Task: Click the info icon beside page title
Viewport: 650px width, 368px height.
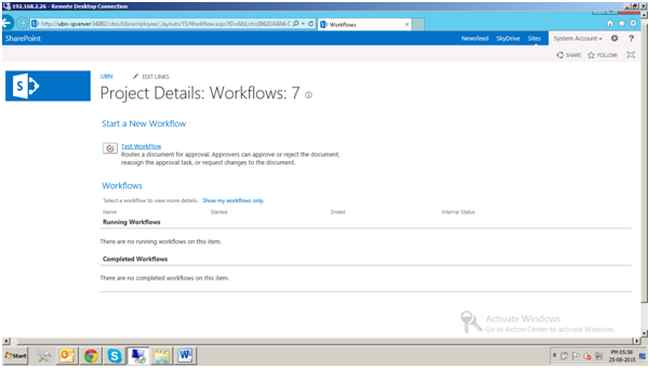Action: (308, 95)
